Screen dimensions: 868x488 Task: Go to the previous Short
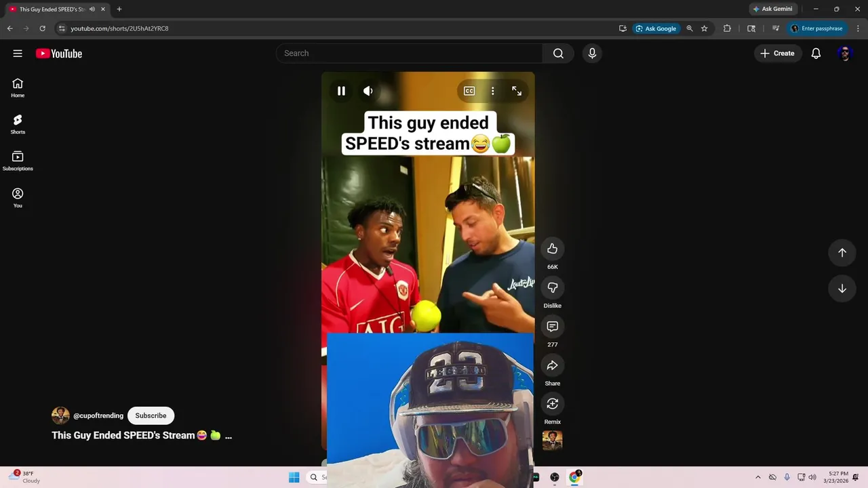click(x=842, y=252)
